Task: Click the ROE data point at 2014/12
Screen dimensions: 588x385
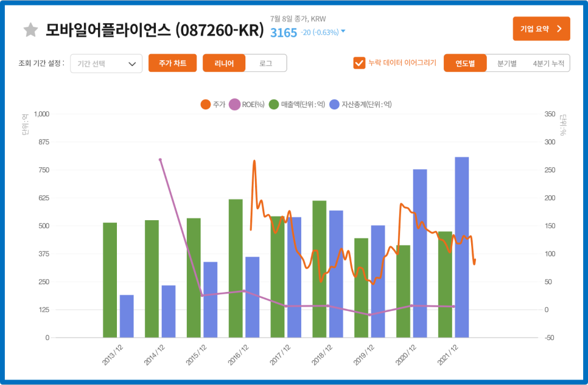Action: 160,160
